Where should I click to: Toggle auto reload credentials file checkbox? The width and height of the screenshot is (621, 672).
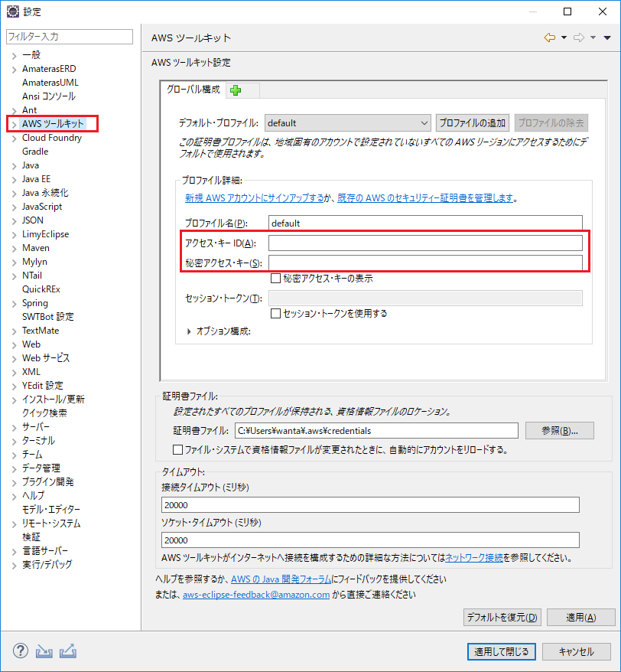click(177, 449)
